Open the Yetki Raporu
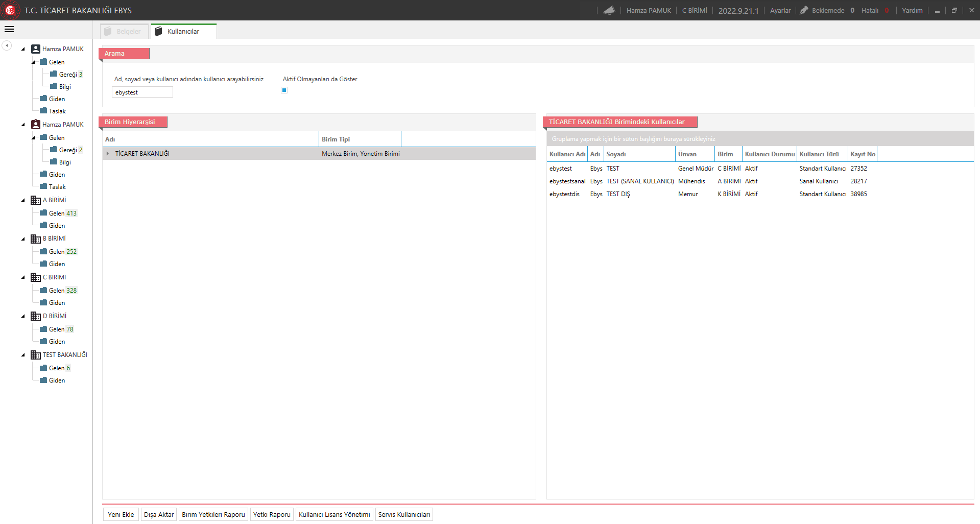This screenshot has width=980, height=524. pos(272,514)
